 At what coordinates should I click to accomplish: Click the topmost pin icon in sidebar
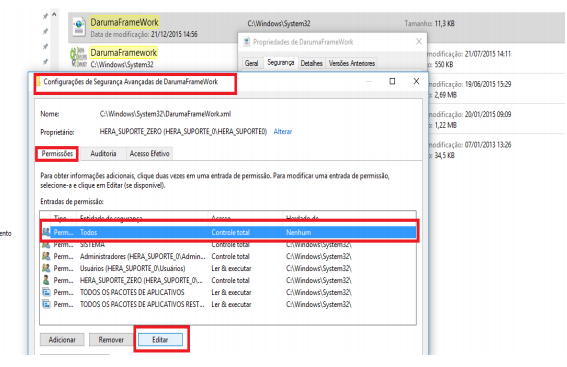coord(45,16)
